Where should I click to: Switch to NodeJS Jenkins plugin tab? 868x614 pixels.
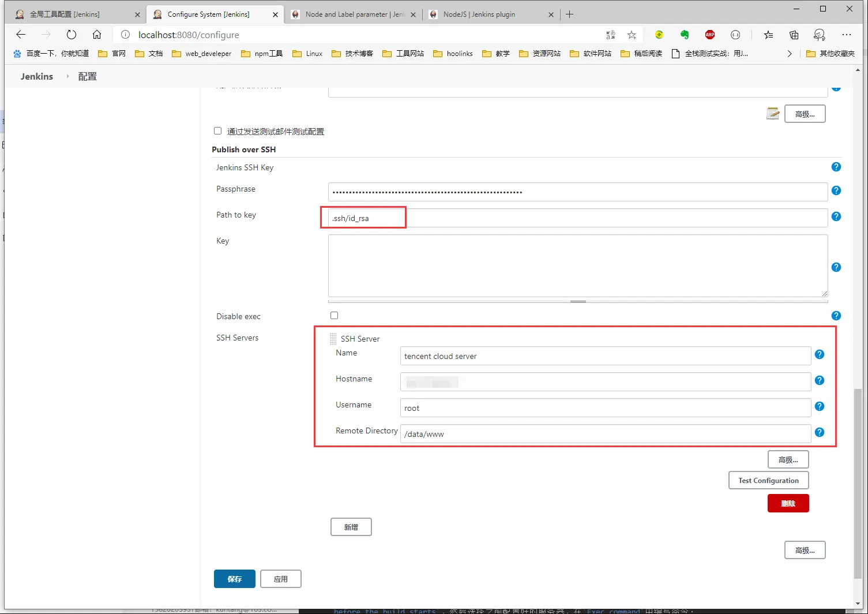(x=491, y=14)
